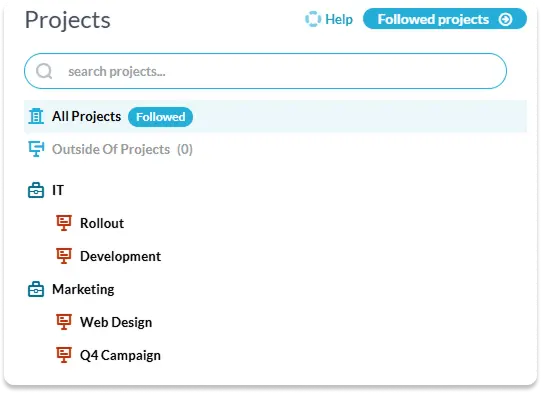Image resolution: width=541 pixels, height=393 pixels.
Task: Choose the Development project
Action: 120,256
